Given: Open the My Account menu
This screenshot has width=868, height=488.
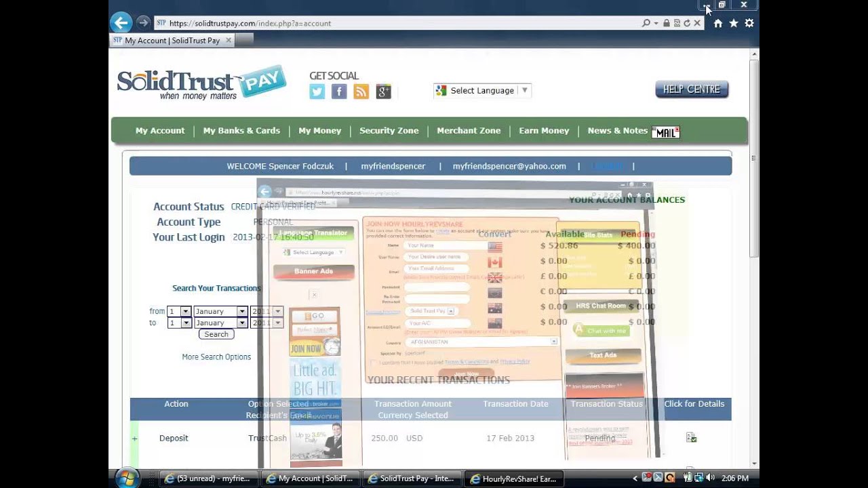Looking at the screenshot, I should [x=160, y=131].
